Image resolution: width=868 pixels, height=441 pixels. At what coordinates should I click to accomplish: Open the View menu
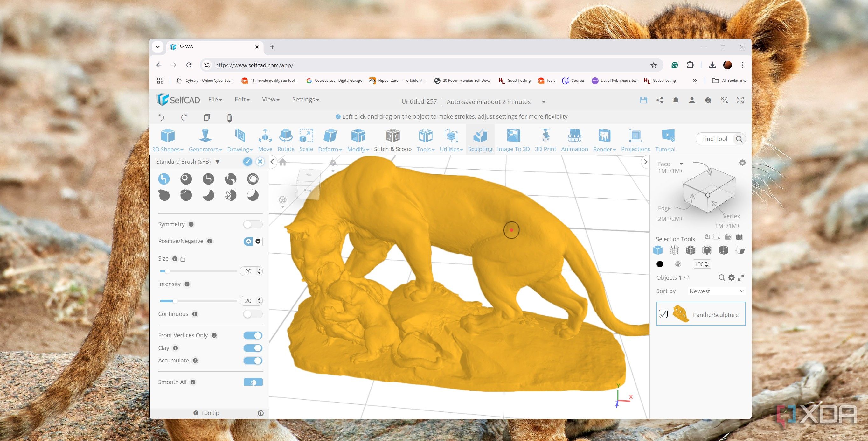(x=271, y=100)
